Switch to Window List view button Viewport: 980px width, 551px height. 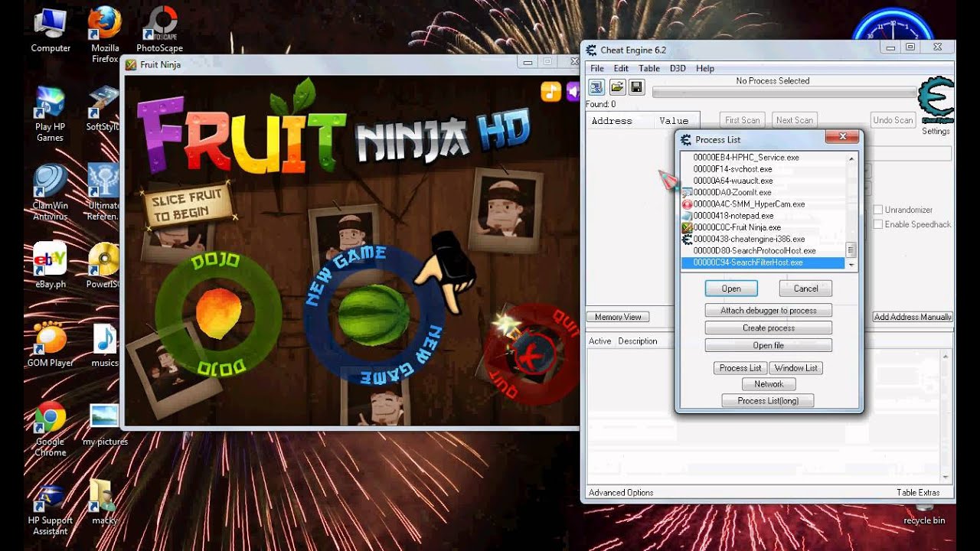(x=795, y=368)
